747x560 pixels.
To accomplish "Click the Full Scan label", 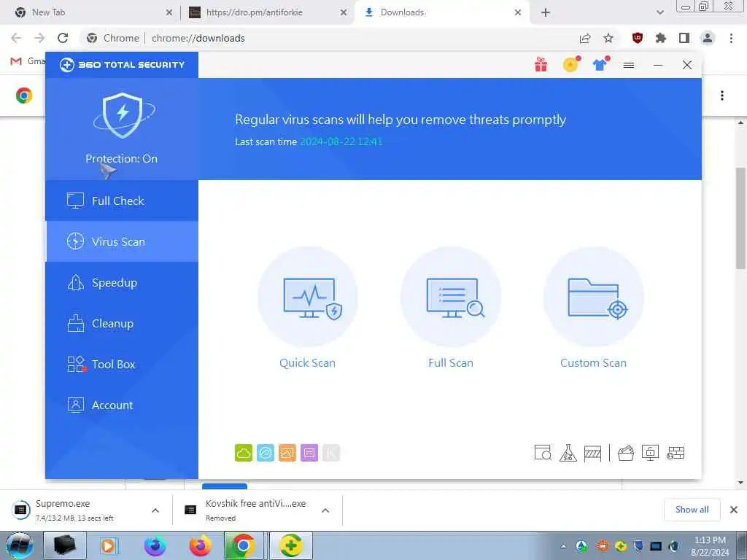I will point(451,363).
